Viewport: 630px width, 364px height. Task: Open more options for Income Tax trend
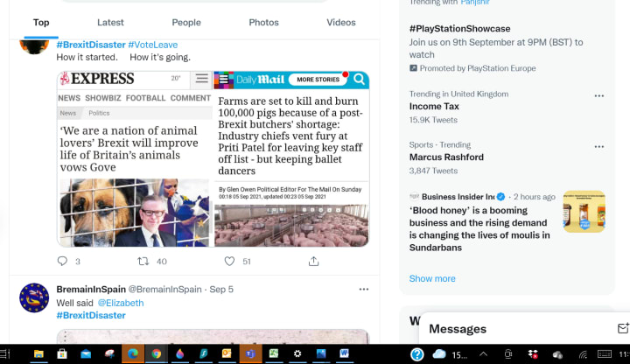[x=599, y=95]
